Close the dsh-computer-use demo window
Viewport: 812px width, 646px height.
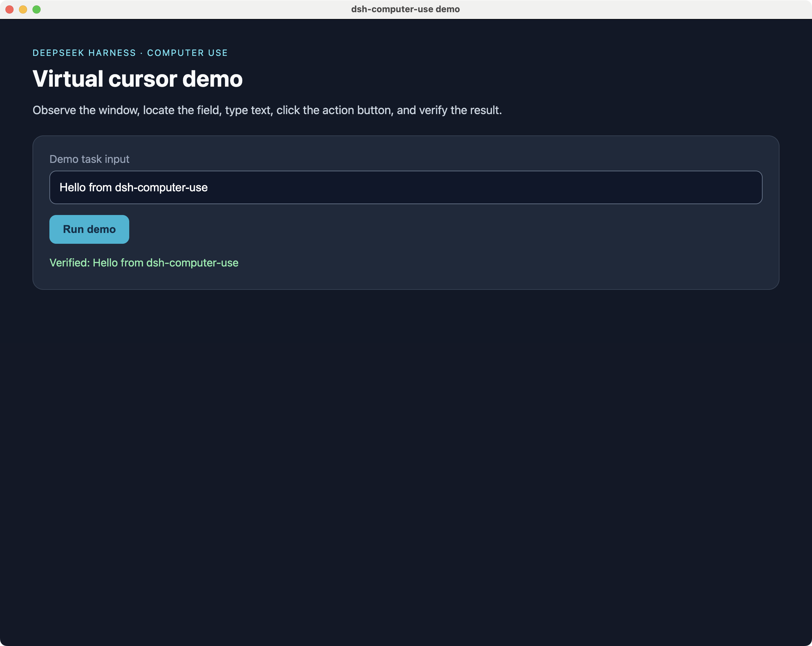[x=10, y=9]
